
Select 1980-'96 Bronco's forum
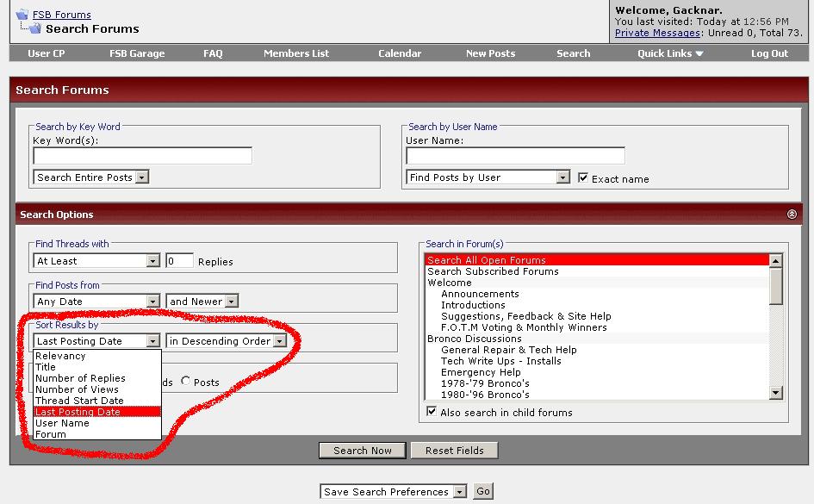coord(597,395)
